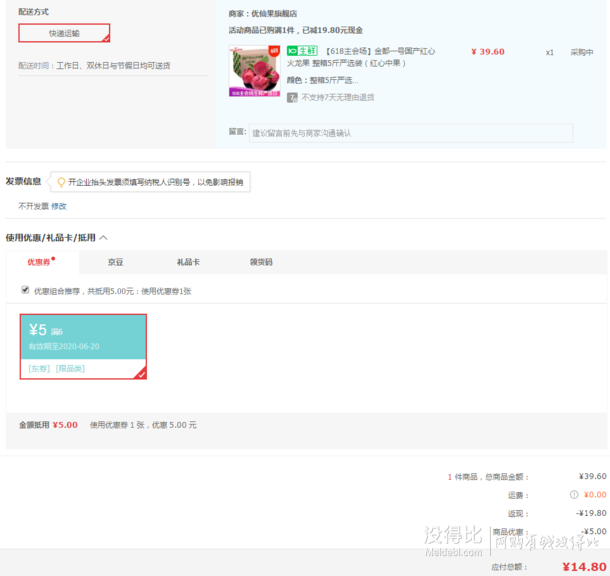Click the 东券 tag on coupon

pos(39,369)
